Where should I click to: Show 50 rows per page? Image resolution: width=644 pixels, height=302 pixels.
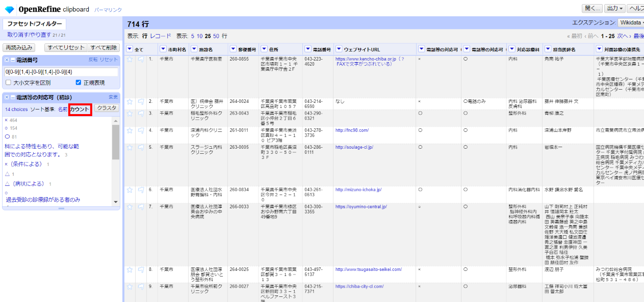point(216,36)
